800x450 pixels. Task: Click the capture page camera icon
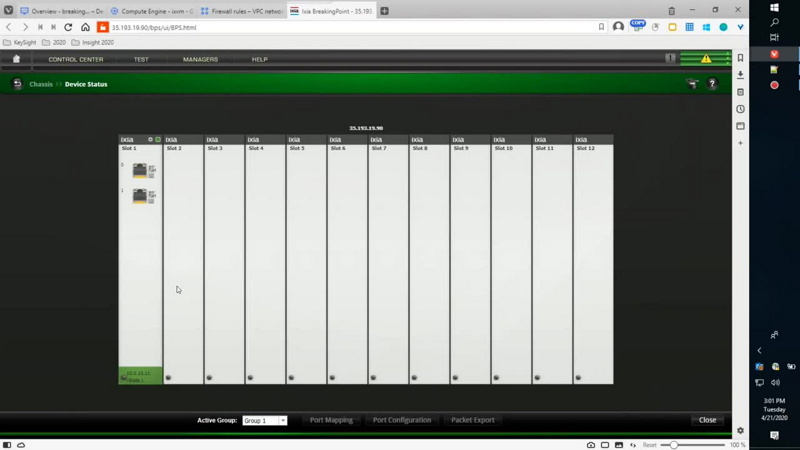(x=591, y=445)
